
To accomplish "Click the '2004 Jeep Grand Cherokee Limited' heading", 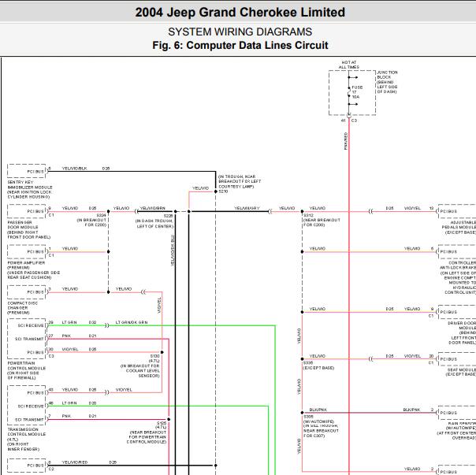I will click(240, 13).
